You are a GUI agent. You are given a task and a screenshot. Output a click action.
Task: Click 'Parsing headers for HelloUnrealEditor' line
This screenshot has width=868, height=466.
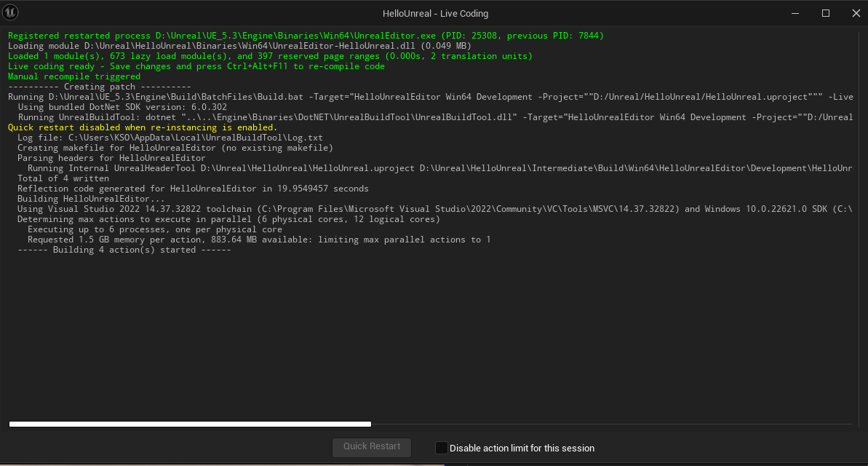click(111, 158)
